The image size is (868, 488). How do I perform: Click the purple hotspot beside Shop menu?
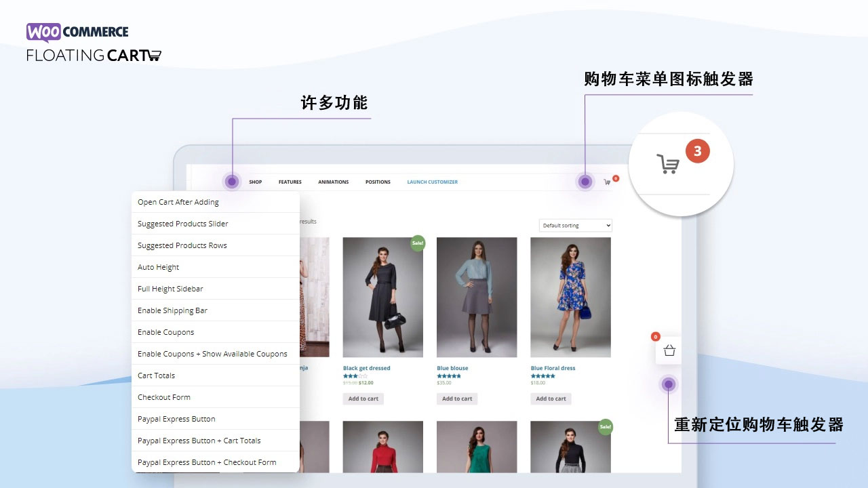click(x=232, y=182)
